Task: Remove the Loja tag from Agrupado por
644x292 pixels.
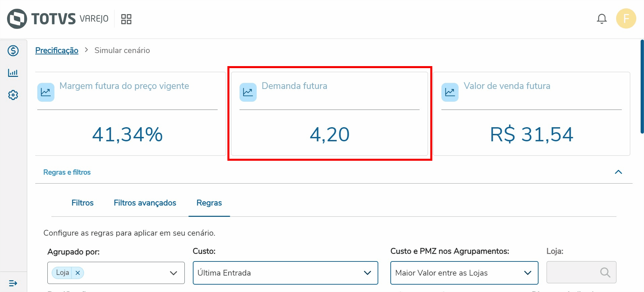Action: 78,273
